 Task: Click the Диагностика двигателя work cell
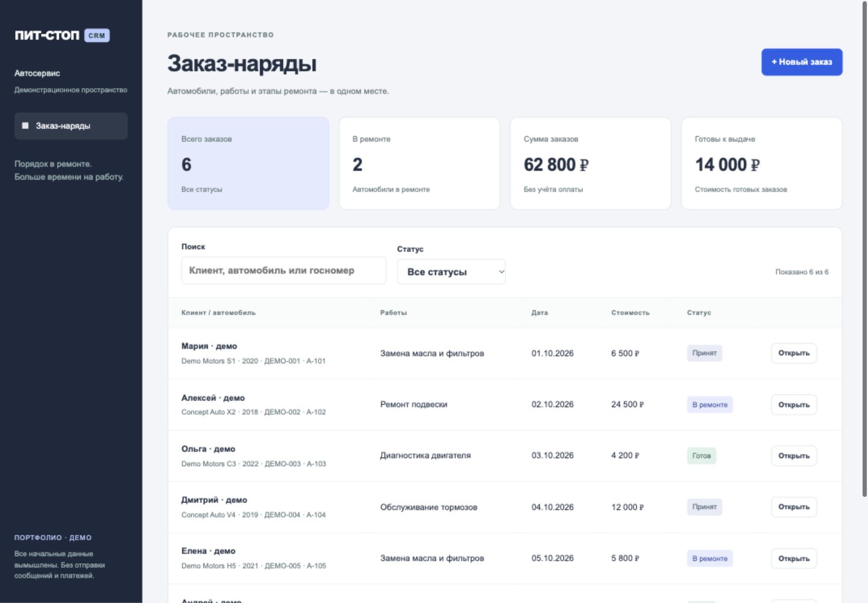pos(426,456)
